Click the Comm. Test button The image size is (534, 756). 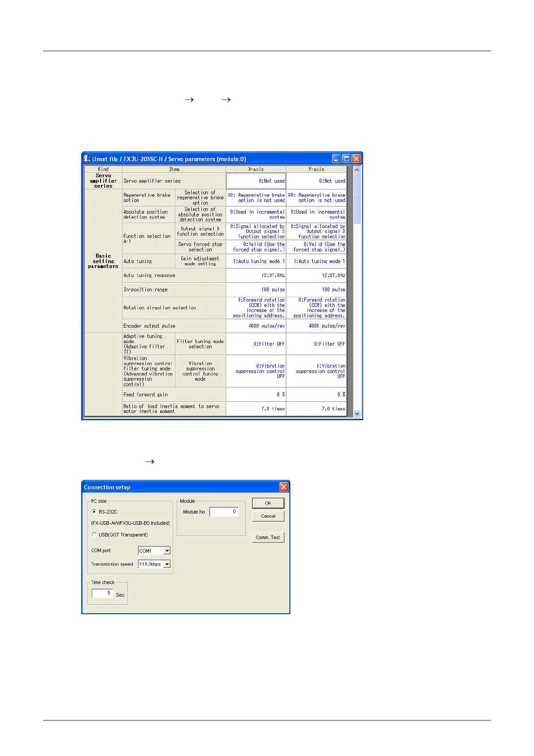click(268, 537)
